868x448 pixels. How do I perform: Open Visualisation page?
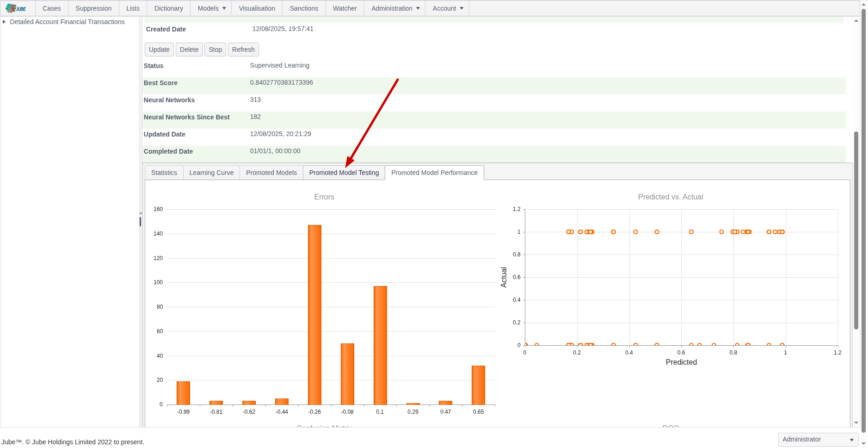click(x=257, y=8)
